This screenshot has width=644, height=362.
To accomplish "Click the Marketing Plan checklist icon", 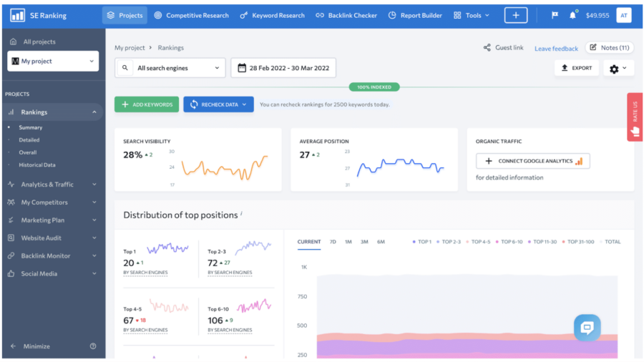I will [x=11, y=220].
